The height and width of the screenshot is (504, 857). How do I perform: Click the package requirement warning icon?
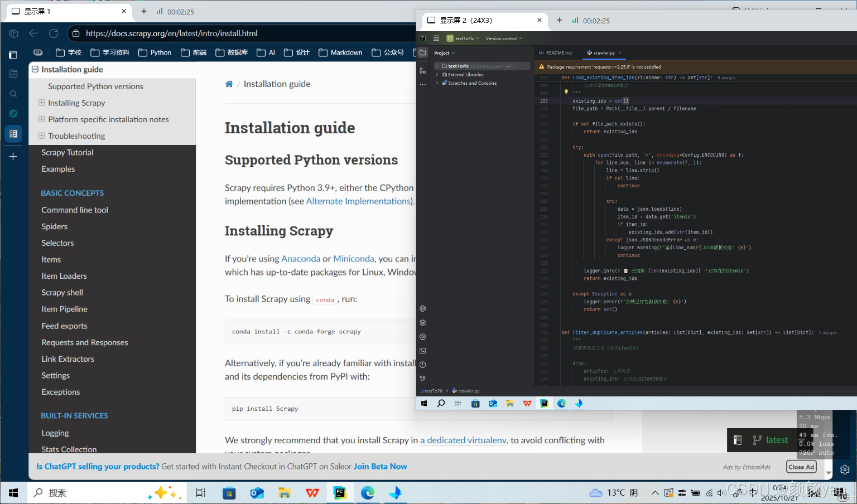coord(541,66)
